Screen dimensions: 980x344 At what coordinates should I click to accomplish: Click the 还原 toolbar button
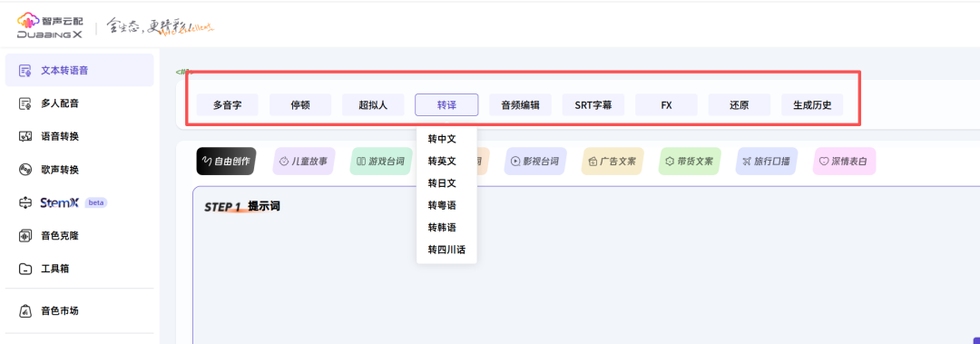click(740, 105)
